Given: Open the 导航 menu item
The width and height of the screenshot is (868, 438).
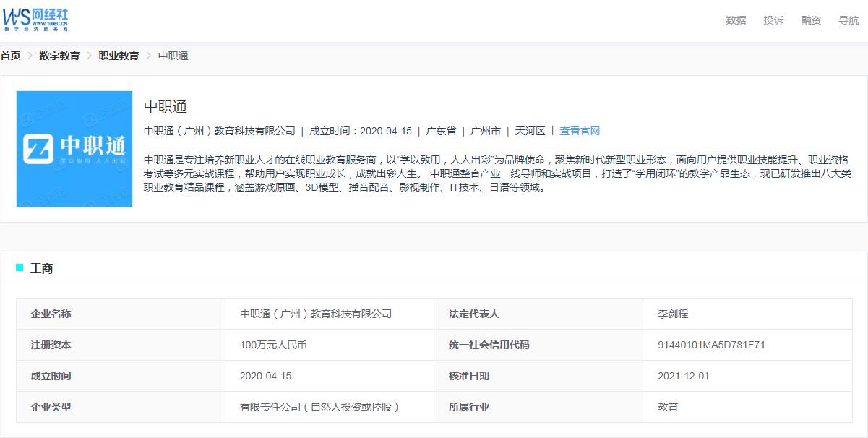Looking at the screenshot, I should tap(848, 20).
